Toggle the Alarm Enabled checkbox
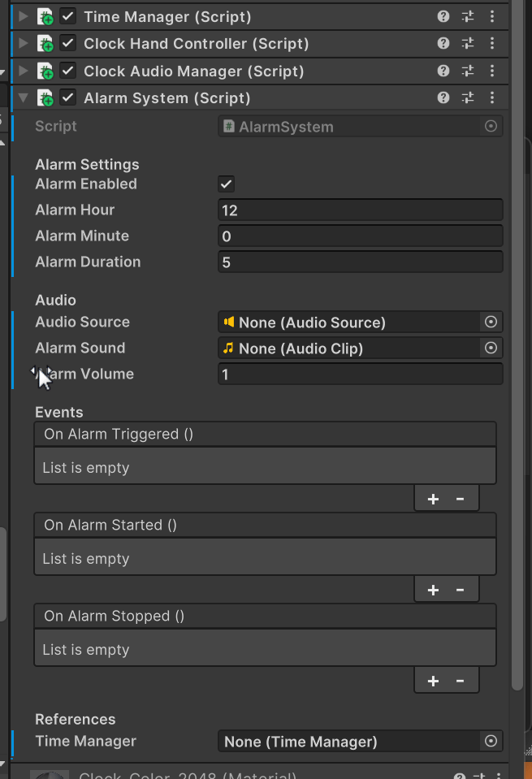 pos(226,184)
